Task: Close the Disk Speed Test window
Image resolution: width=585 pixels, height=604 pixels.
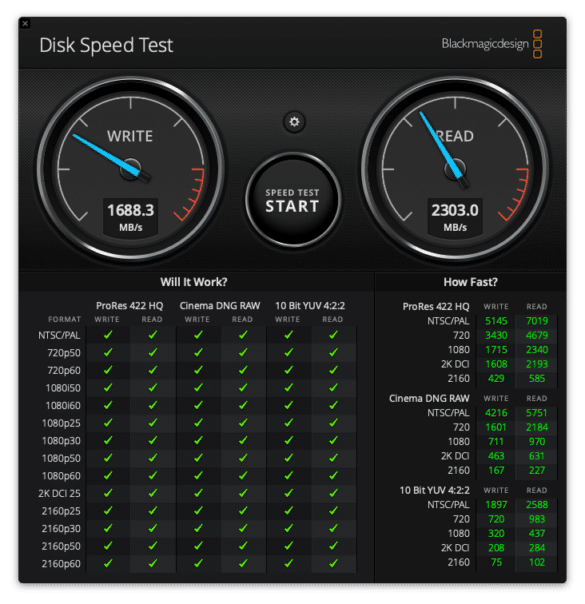Action: click(25, 24)
